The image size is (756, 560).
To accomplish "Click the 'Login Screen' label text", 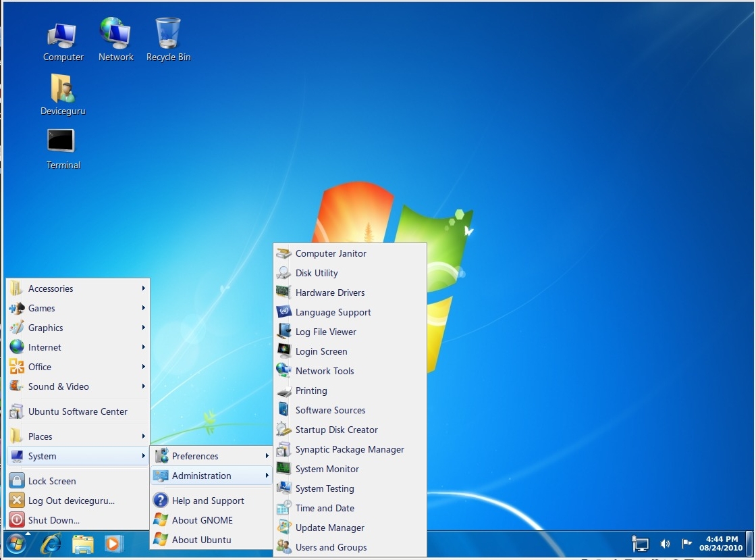I will click(x=321, y=352).
